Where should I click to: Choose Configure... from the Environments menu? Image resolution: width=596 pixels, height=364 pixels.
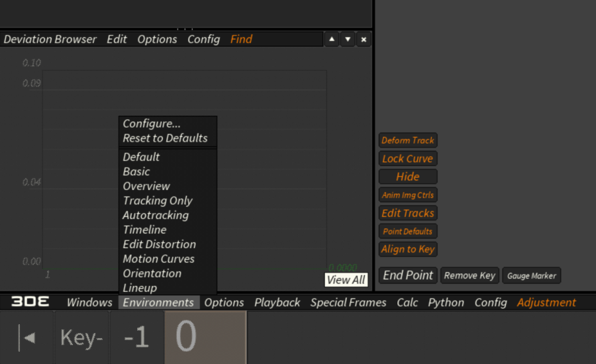coord(152,124)
